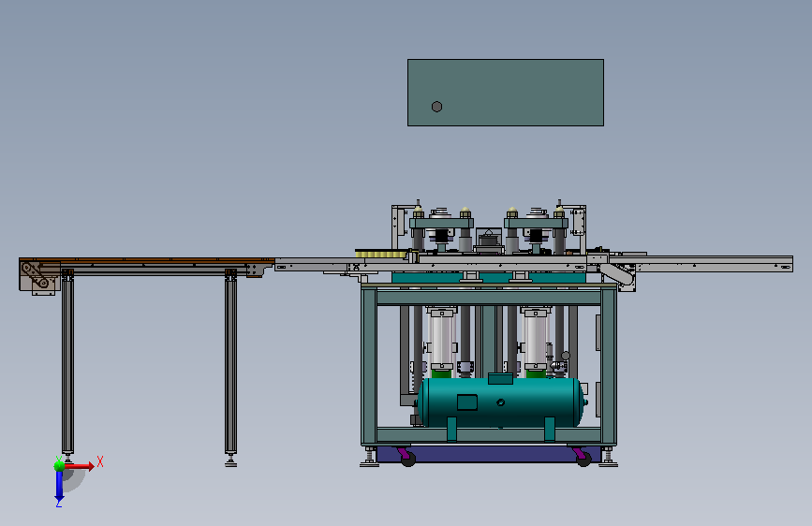Select the angled discharge chute
Image resolution: width=812 pixels, height=526 pixels.
click(617, 274)
